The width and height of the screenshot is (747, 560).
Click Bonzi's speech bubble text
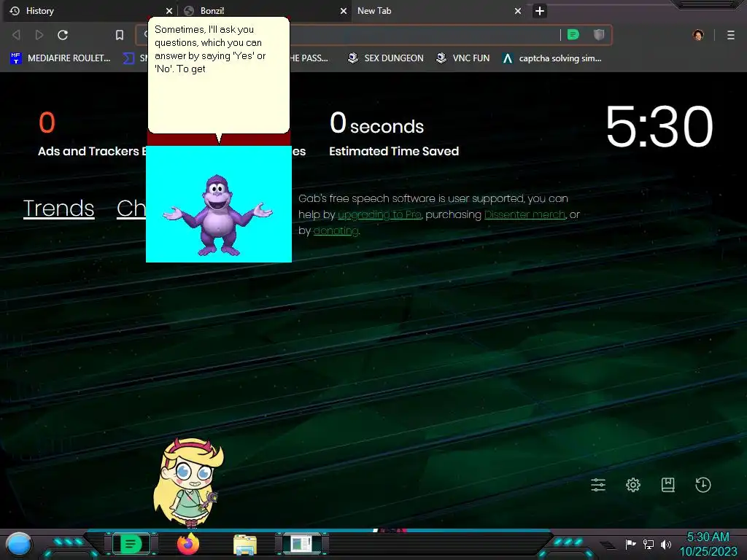[x=209, y=49]
